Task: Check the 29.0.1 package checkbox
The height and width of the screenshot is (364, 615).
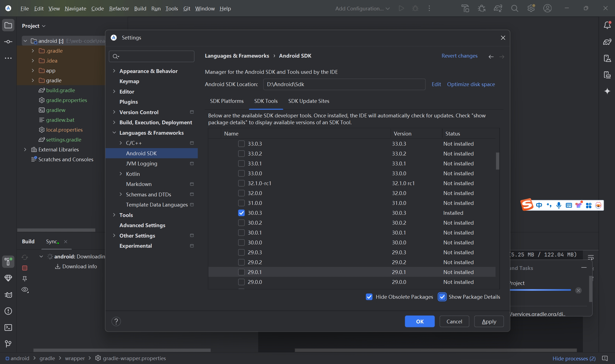Action: (241, 272)
